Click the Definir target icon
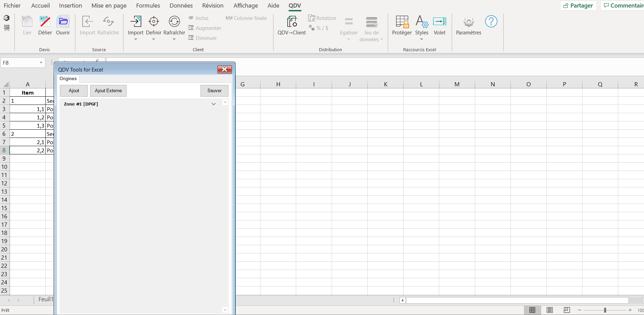The height and width of the screenshot is (315, 644). pyautogui.click(x=154, y=22)
